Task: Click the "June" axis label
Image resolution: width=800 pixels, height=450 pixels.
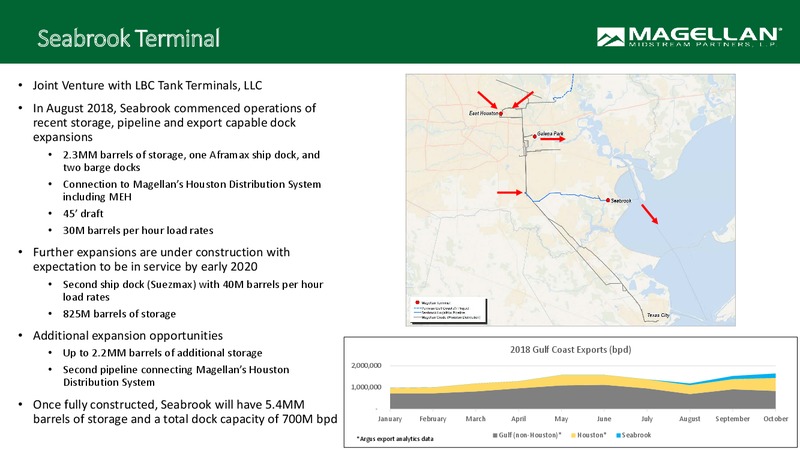Action: point(604,418)
